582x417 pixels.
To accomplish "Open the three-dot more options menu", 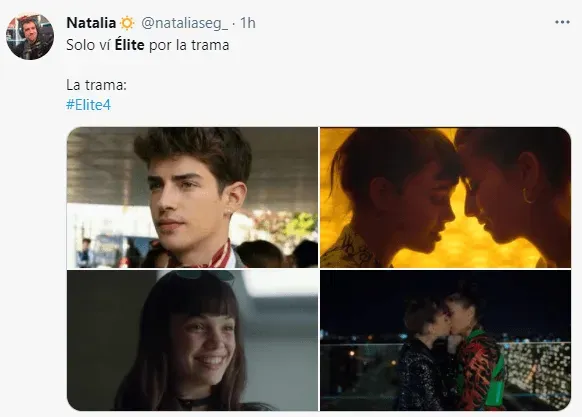I will pyautogui.click(x=562, y=22).
